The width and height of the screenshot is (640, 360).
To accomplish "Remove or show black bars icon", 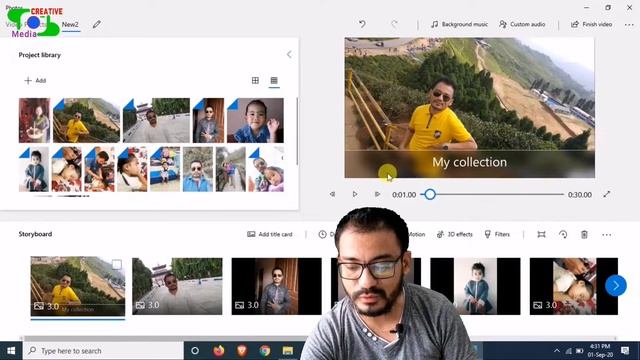I will click(541, 234).
